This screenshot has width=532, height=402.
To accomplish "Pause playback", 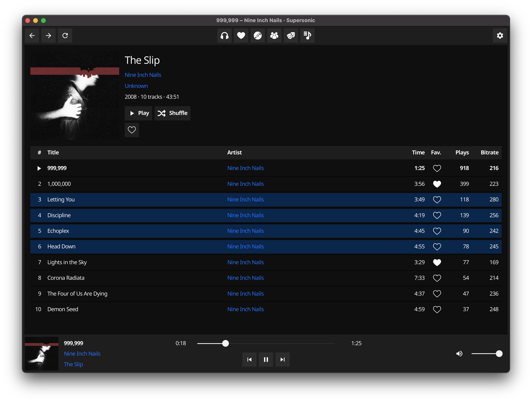I will pyautogui.click(x=266, y=359).
